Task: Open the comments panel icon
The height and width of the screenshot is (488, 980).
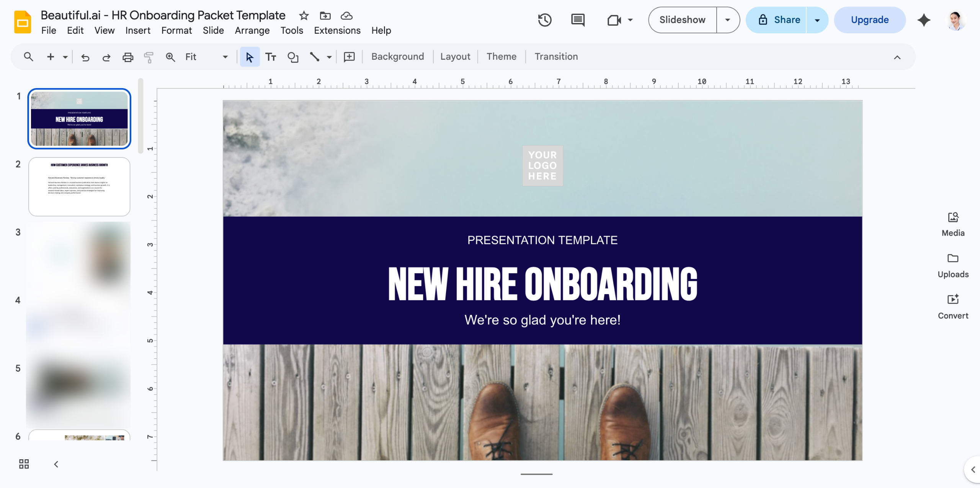Action: (578, 20)
